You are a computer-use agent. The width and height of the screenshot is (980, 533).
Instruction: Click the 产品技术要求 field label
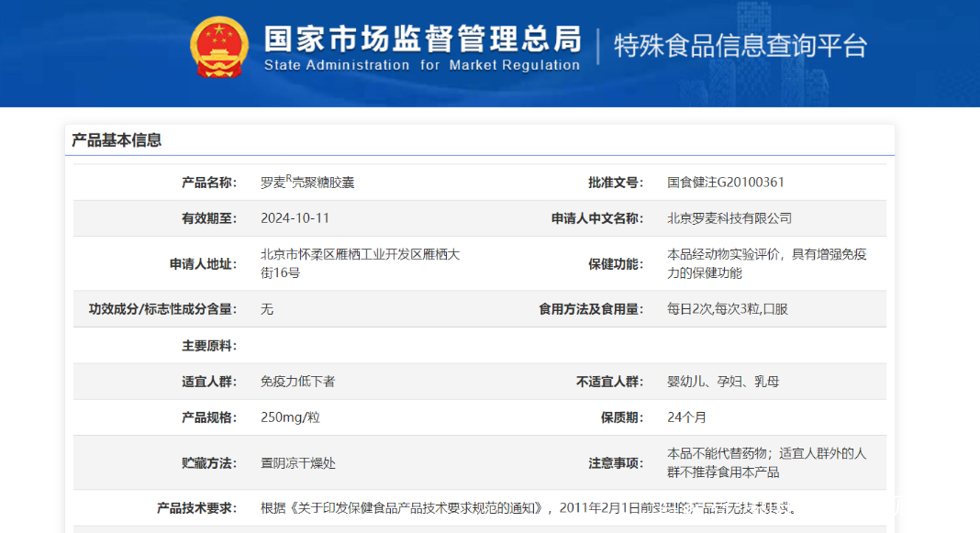[x=197, y=508]
